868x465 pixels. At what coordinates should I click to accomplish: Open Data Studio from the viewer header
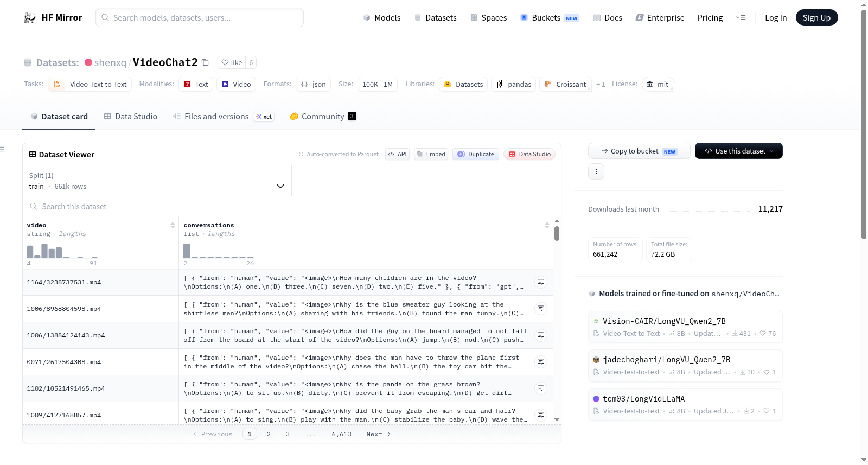(x=529, y=154)
